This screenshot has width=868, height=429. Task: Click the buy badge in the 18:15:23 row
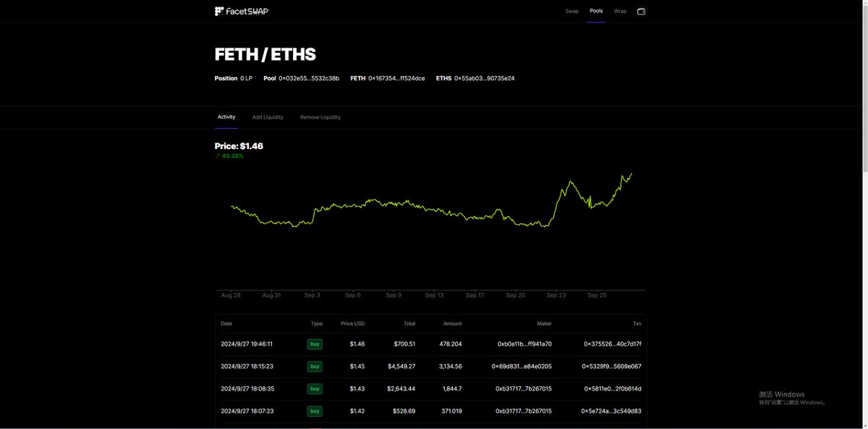click(315, 367)
